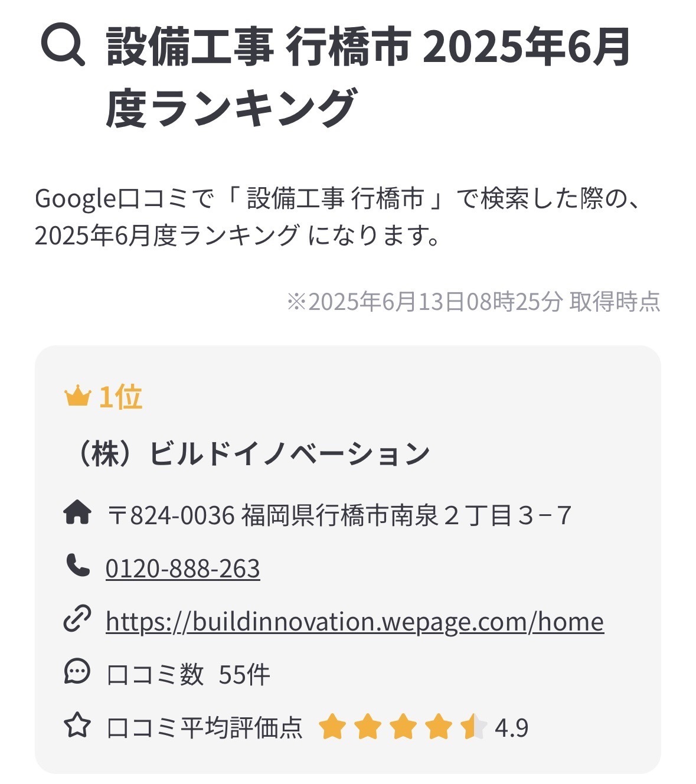Click the third orange rating star
The width and height of the screenshot is (696, 784).
click(x=403, y=727)
